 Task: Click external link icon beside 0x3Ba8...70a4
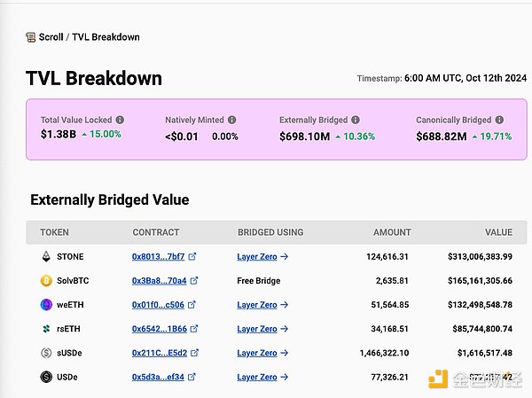pyautogui.click(x=194, y=280)
